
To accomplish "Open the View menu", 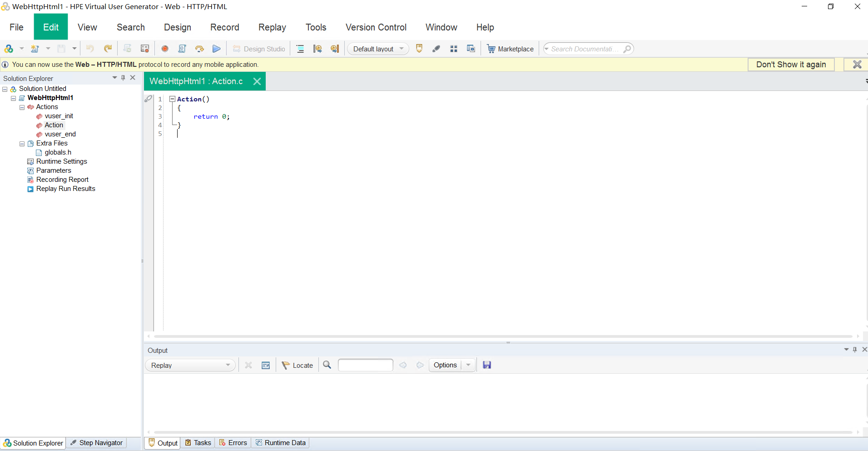I will [x=87, y=27].
